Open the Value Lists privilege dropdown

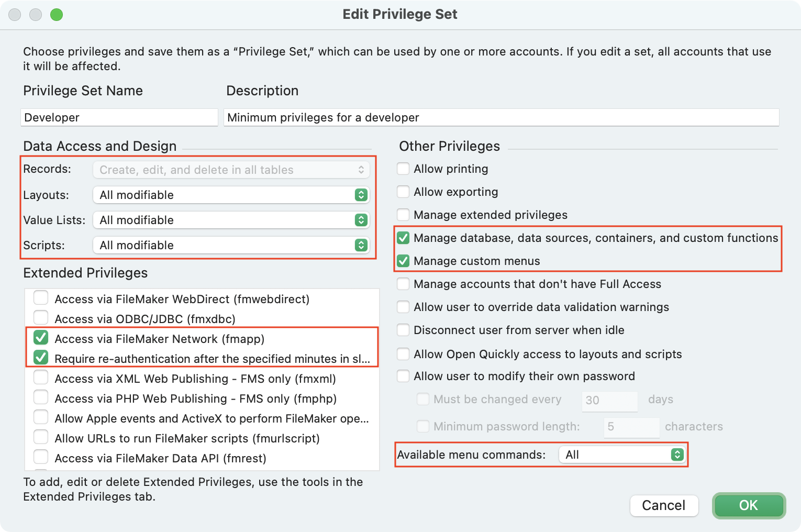231,220
